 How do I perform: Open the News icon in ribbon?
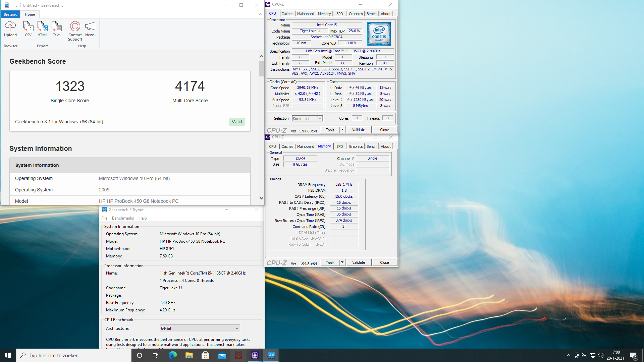point(90,29)
